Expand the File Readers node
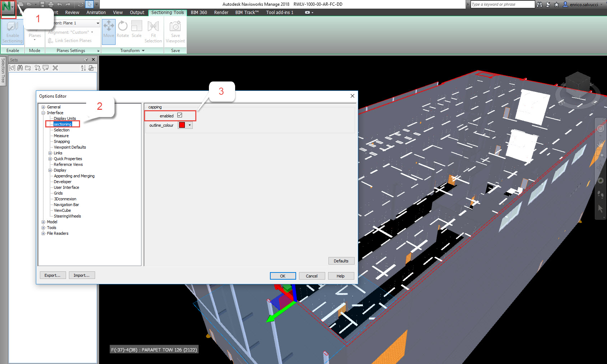Viewport: 607px width, 364px height. (43, 233)
